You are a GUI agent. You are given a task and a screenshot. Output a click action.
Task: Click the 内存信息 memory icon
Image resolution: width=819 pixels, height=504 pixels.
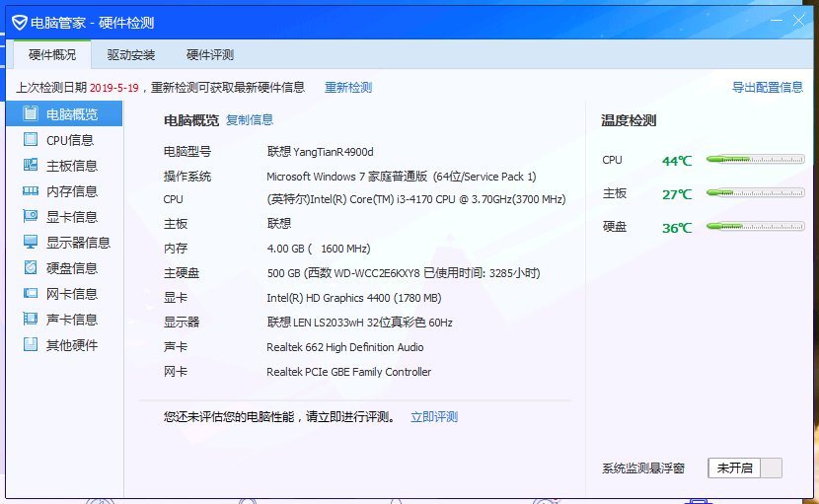click(31, 190)
